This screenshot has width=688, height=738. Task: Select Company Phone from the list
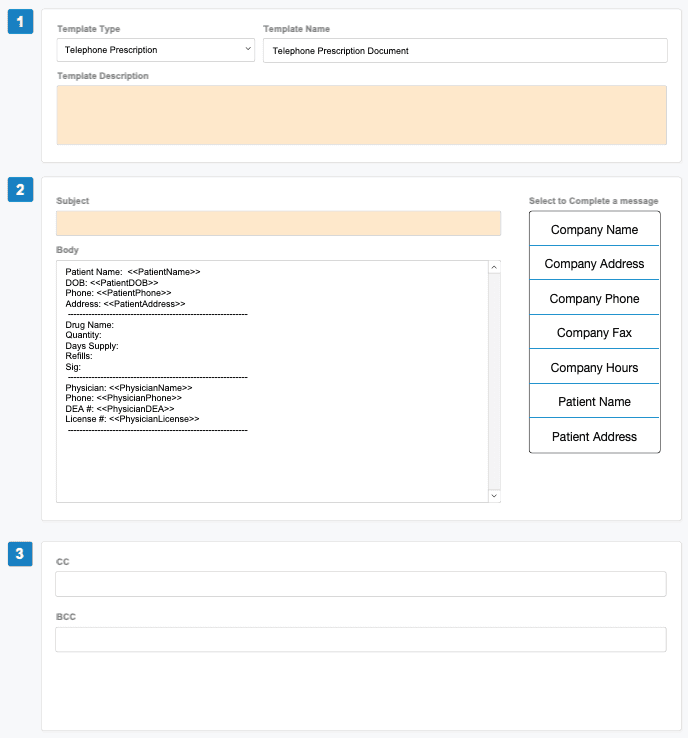coord(594,298)
